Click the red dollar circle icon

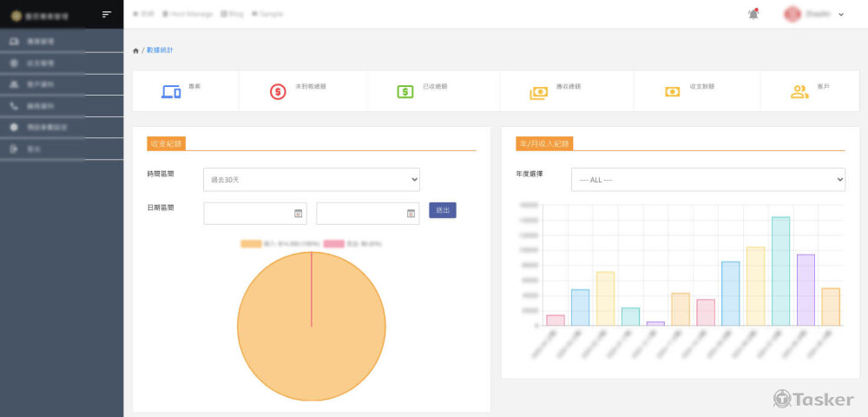tap(278, 91)
